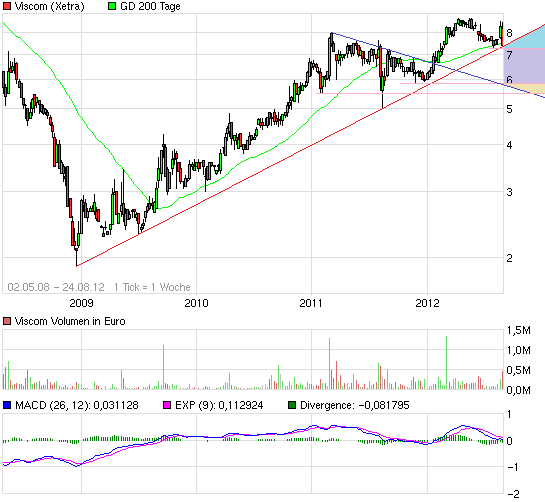Click the blue MACD legend swatch
The width and height of the screenshot is (545, 502).
pyautogui.click(x=7, y=405)
